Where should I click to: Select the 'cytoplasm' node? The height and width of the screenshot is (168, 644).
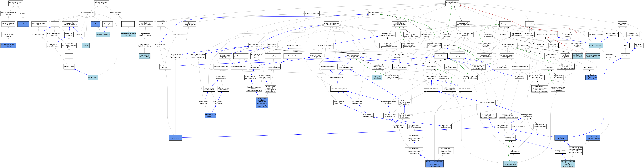coord(80,34)
